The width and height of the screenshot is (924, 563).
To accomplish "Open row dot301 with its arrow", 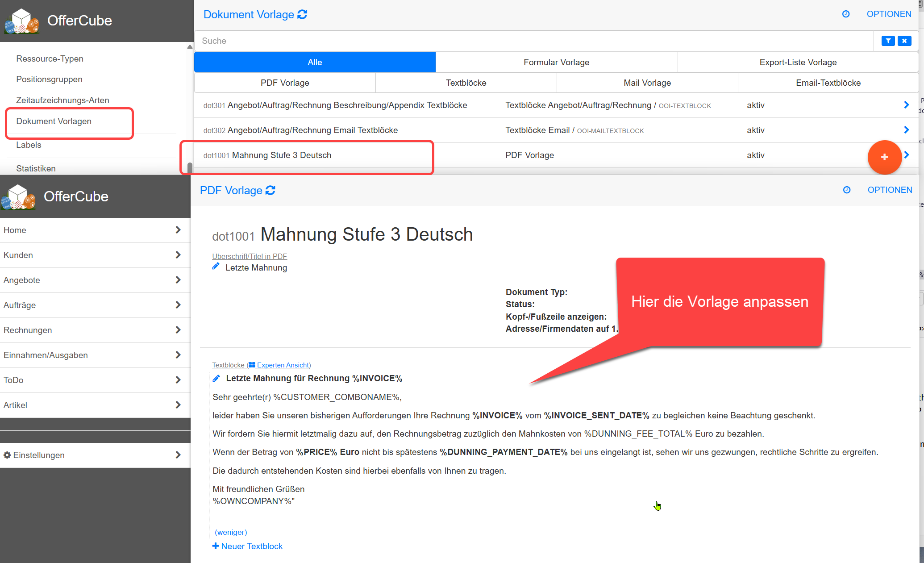I will (906, 105).
